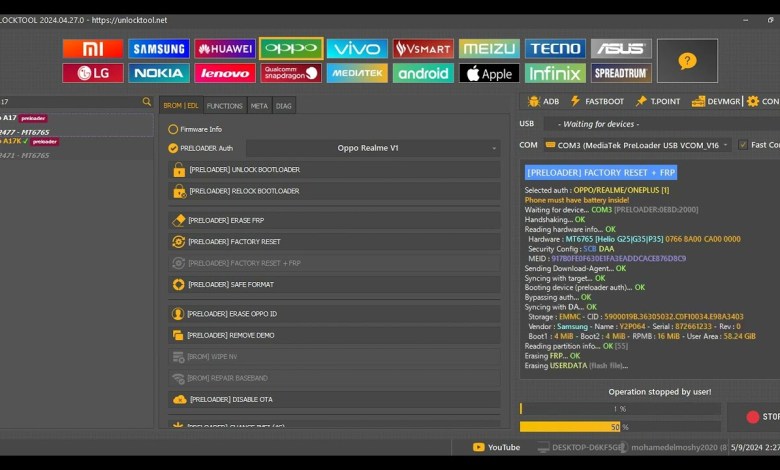
Task: Click the model search input field
Action: coord(71,101)
